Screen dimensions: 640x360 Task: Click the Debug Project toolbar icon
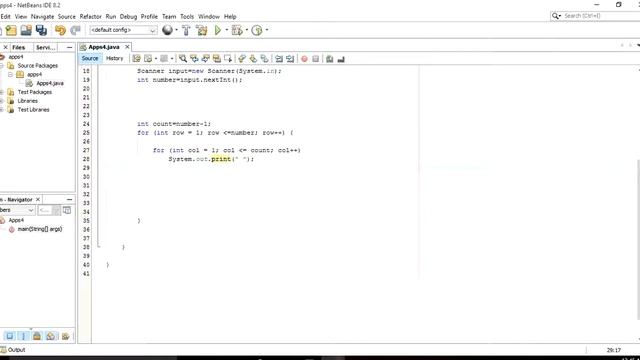(x=237, y=30)
